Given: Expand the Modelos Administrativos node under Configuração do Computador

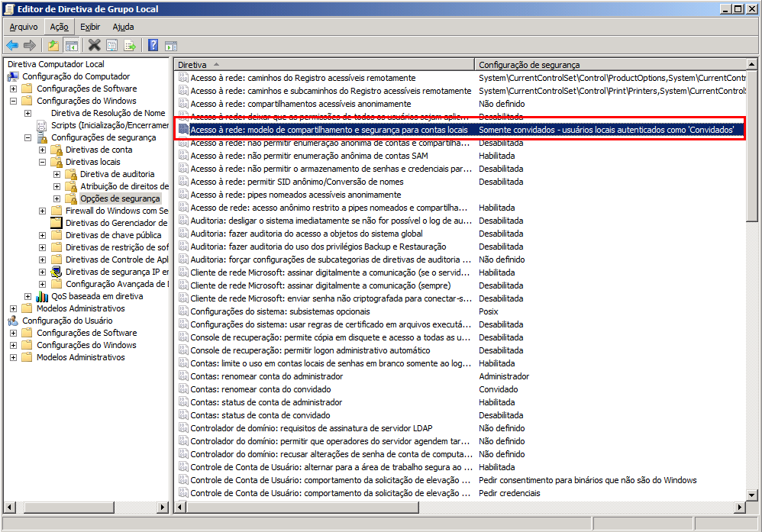Looking at the screenshot, I should coord(13,308).
